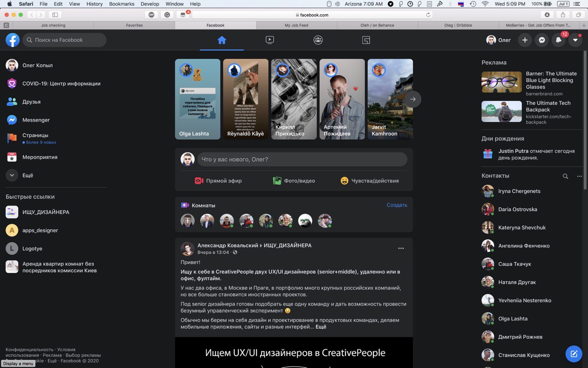Open Safari History menu
Image resolution: width=588 pixels, height=368 pixels.
[95, 4]
